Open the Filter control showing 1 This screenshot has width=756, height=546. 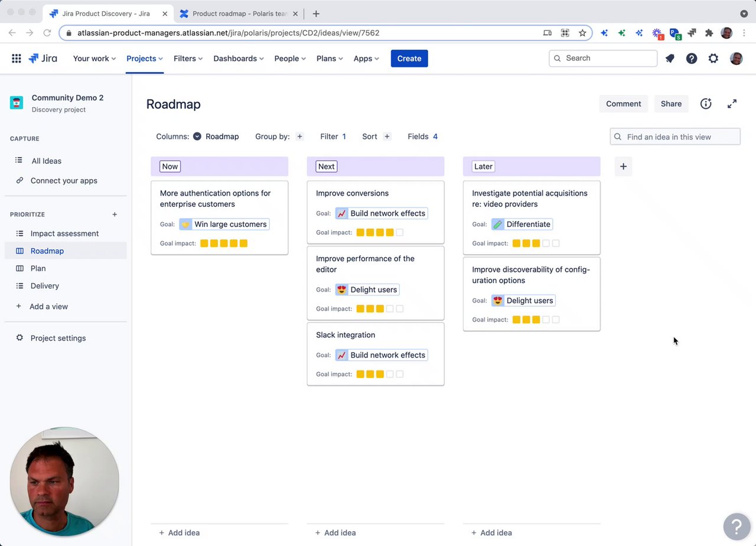[x=333, y=136]
